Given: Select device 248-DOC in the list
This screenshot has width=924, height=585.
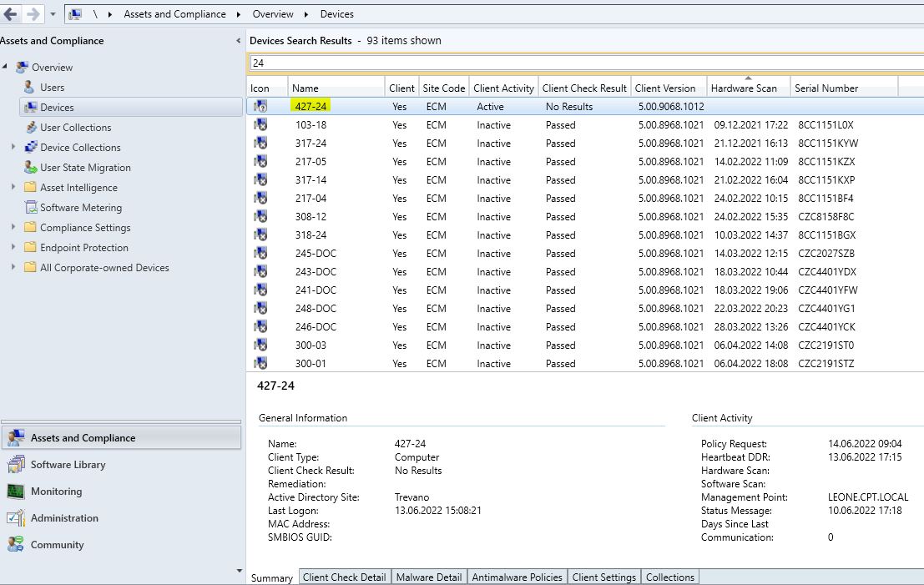Looking at the screenshot, I should (x=316, y=309).
